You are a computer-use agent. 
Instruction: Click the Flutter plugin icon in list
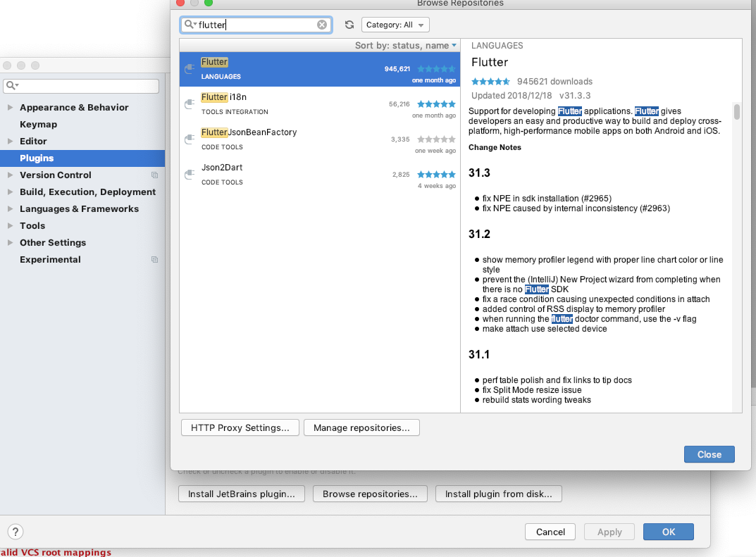(190, 69)
